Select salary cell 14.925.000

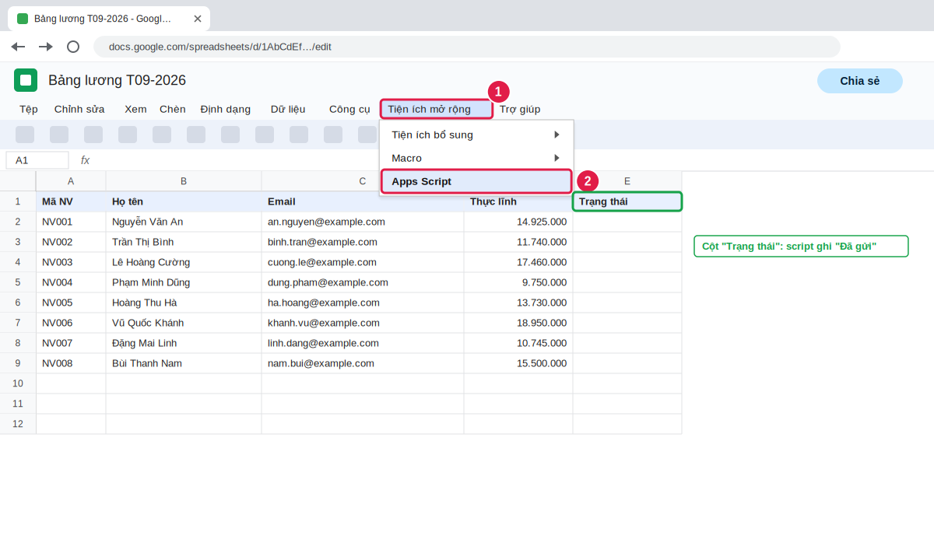click(518, 222)
